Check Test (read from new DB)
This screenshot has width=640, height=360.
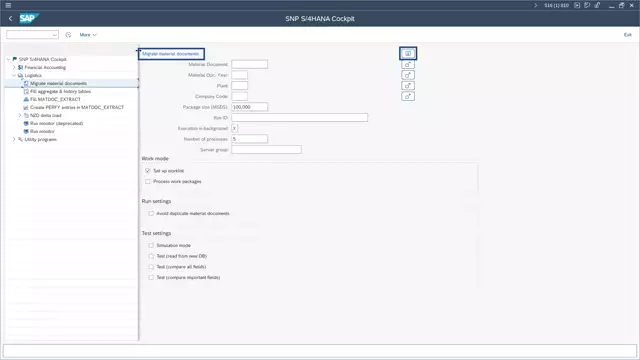[151, 256]
